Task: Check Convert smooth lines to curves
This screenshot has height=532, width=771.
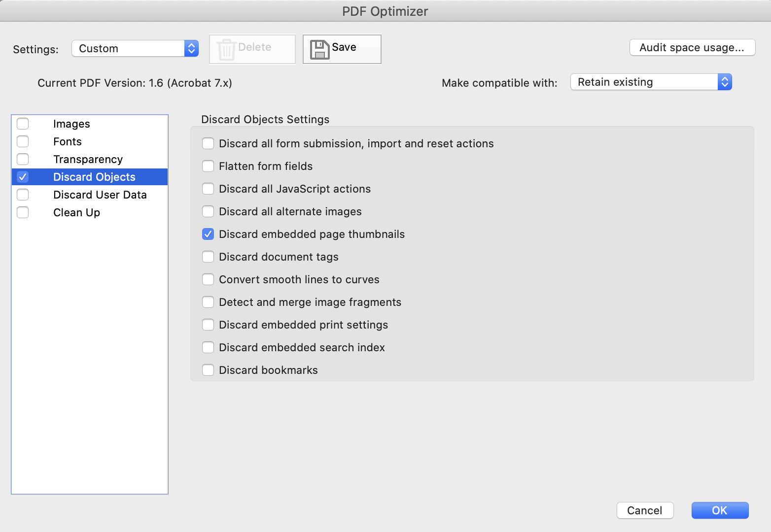Action: pyautogui.click(x=208, y=279)
